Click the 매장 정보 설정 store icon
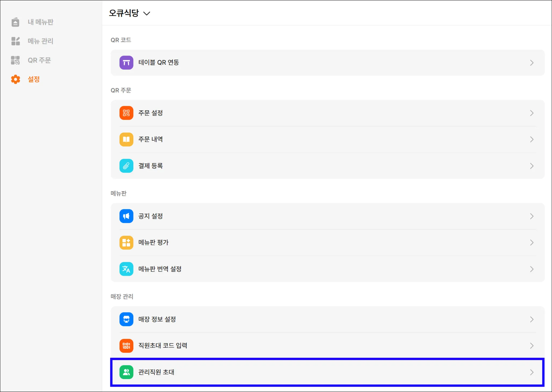 pos(126,319)
